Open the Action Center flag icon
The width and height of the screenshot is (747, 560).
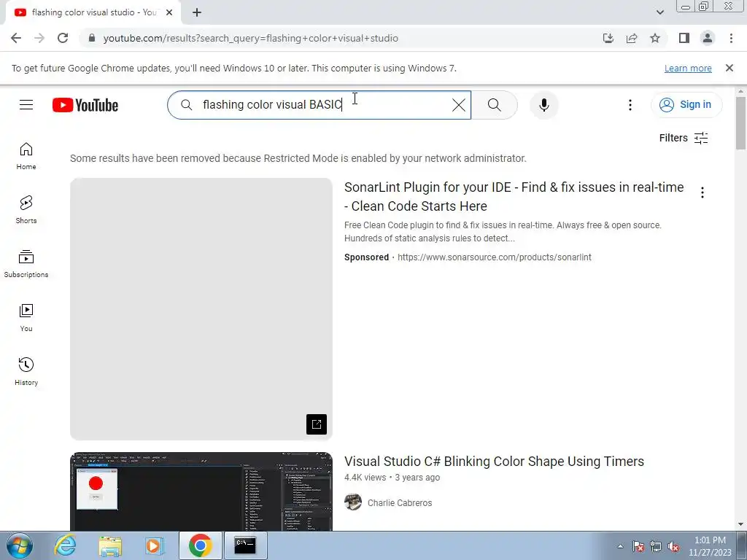(x=638, y=547)
